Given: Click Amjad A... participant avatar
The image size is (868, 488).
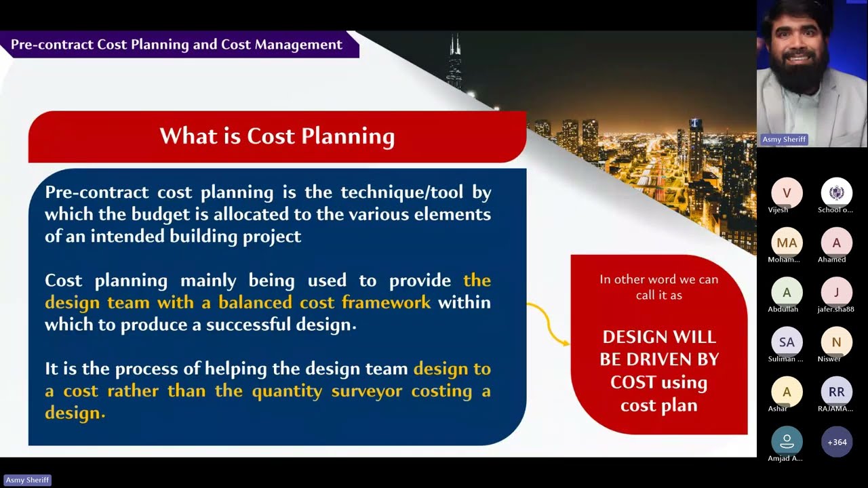Looking at the screenshot, I should click(x=787, y=442).
